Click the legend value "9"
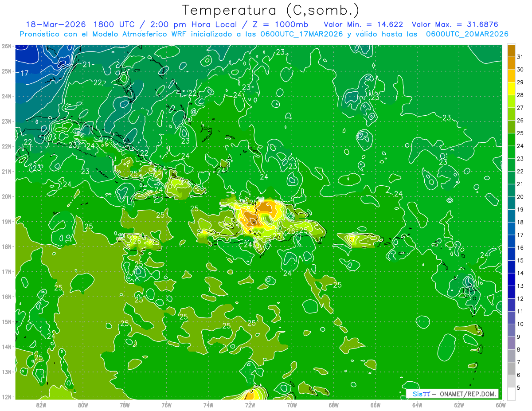Viewport: 532px width, 411px height. [x=519, y=337]
